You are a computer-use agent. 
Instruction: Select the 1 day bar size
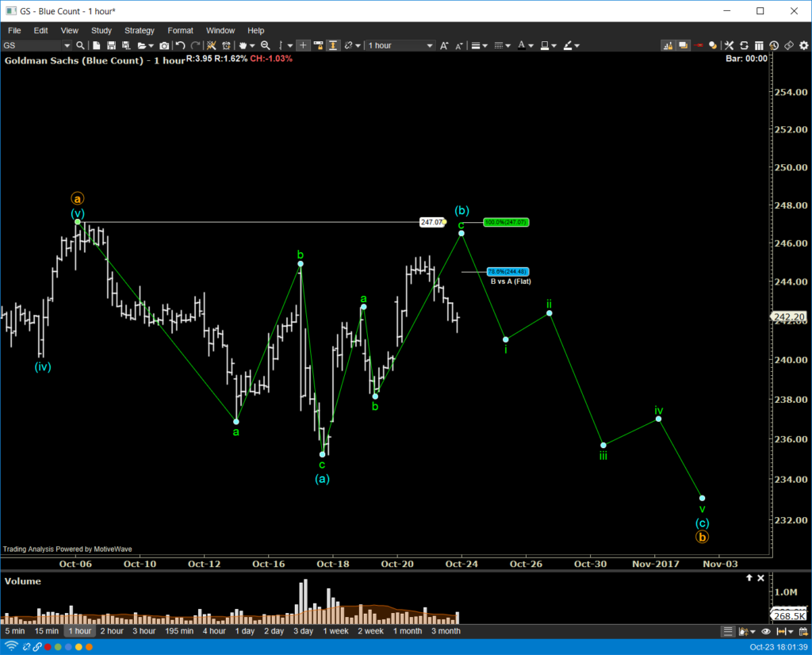(x=245, y=631)
